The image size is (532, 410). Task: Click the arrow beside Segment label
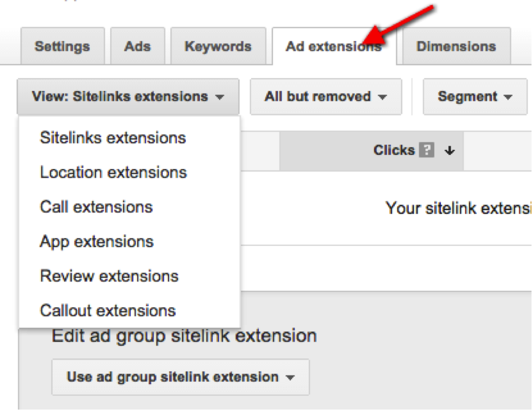pyautogui.click(x=508, y=97)
